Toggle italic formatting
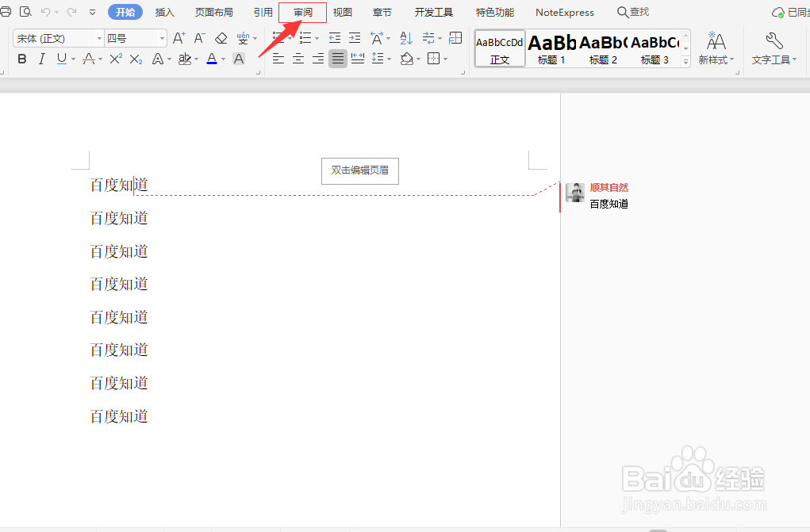 (x=42, y=59)
